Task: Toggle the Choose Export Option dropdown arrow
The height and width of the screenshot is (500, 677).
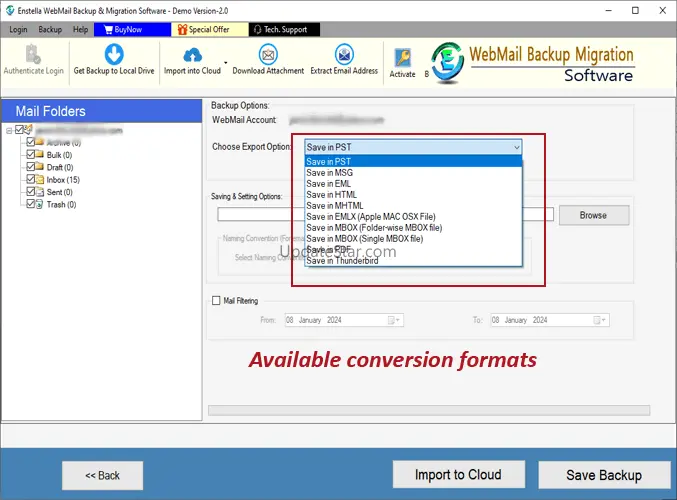Action: pyautogui.click(x=516, y=147)
